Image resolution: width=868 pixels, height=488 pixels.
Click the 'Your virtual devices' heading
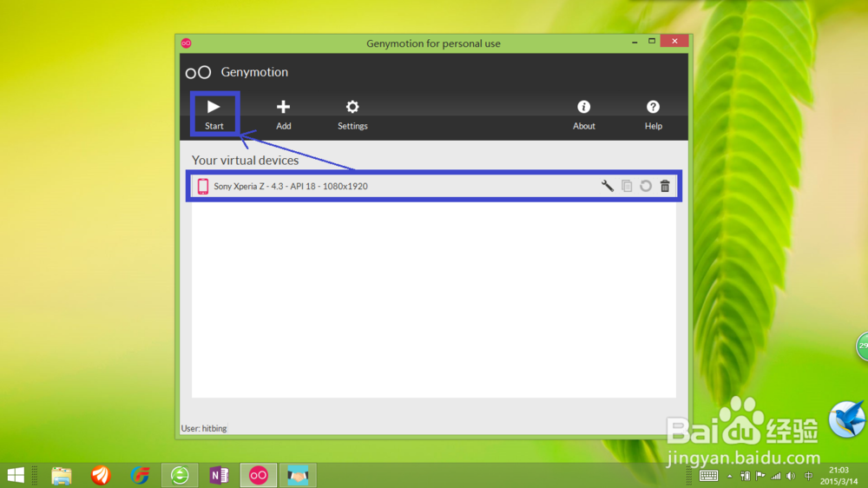tap(246, 160)
